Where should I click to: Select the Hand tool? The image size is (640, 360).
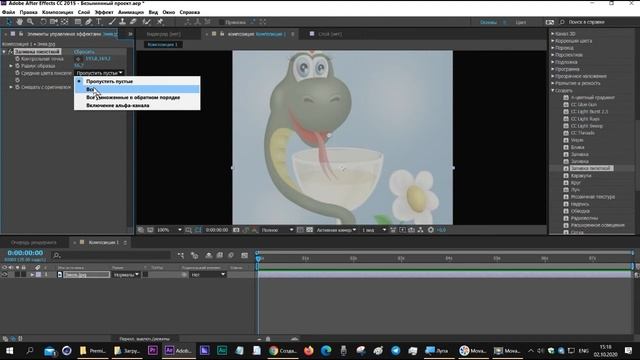[19, 22]
